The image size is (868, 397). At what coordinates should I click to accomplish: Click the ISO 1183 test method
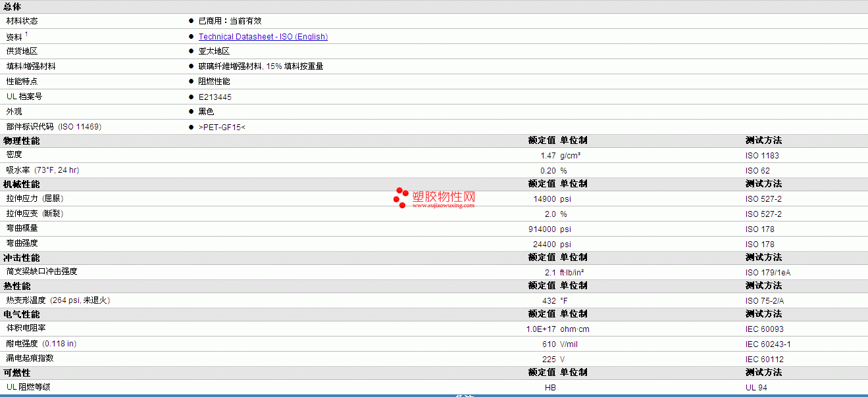coord(762,156)
